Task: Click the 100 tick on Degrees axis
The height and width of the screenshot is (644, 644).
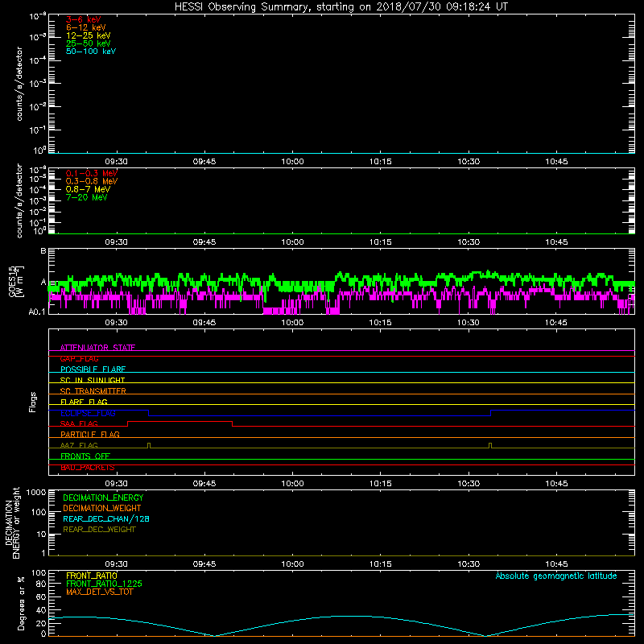Action: click(x=39, y=573)
